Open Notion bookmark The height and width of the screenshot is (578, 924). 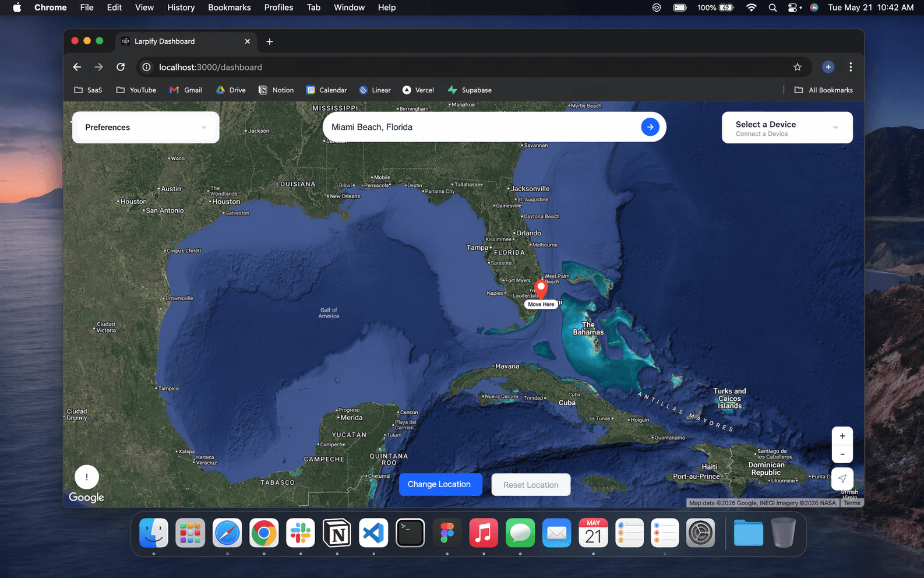[x=276, y=90]
